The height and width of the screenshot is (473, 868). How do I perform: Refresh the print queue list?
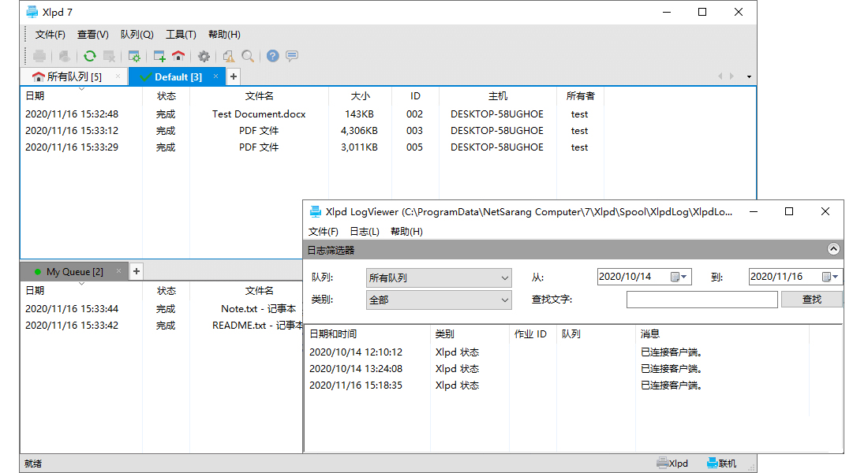[89, 56]
